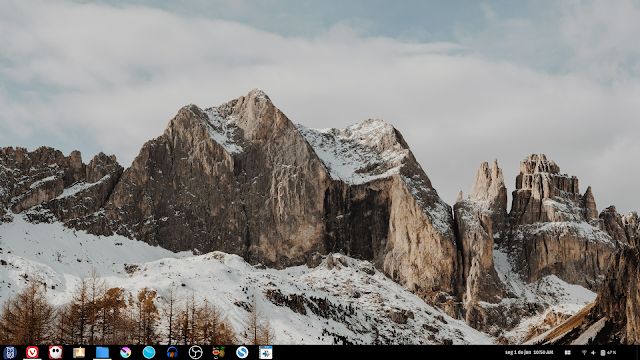Launch the fruit cocktail app icon
This screenshot has height=360, width=640.
(219, 352)
